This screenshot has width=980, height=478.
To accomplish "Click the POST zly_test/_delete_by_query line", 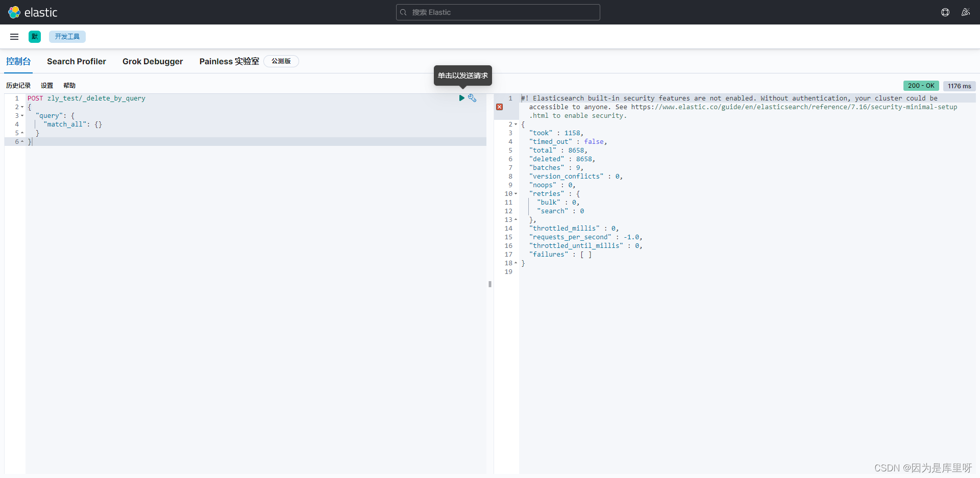I will 86,98.
